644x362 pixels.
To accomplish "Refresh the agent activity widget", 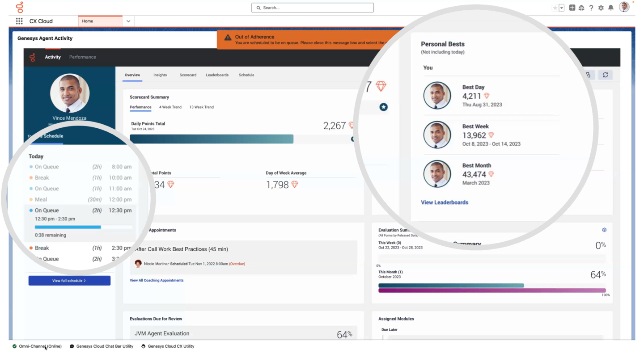I will [x=606, y=75].
